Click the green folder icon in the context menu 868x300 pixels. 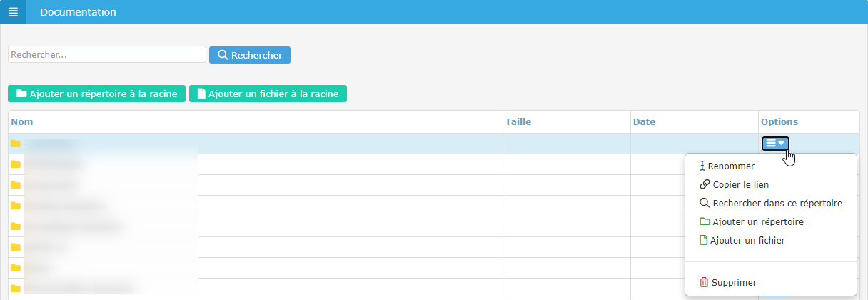pyautogui.click(x=705, y=222)
